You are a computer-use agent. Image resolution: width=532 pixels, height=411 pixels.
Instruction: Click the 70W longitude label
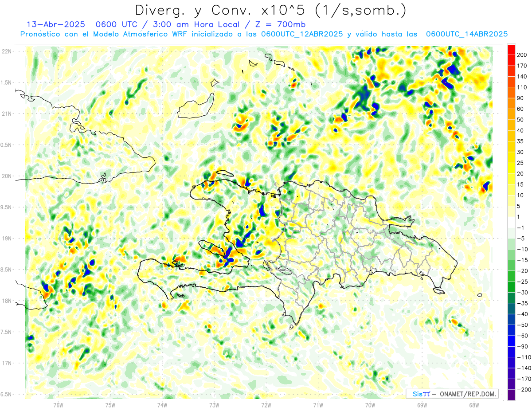tap(370, 405)
